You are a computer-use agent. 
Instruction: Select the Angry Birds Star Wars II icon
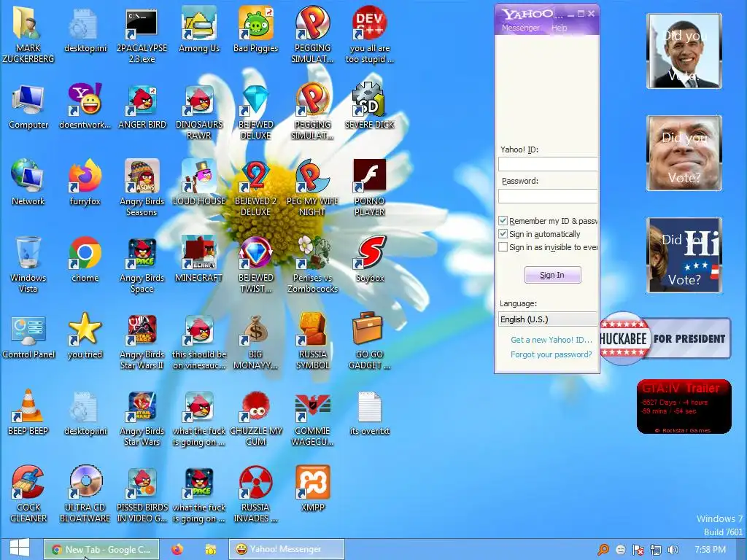click(142, 330)
